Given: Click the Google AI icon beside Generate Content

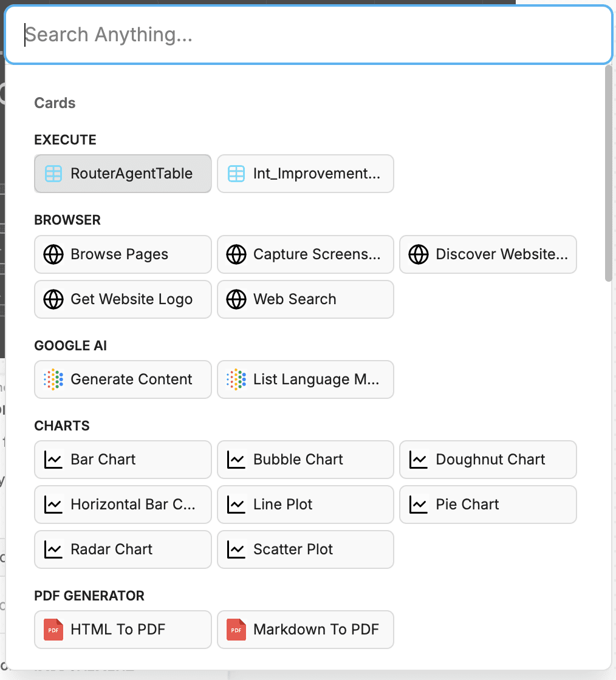Looking at the screenshot, I should 54,379.
